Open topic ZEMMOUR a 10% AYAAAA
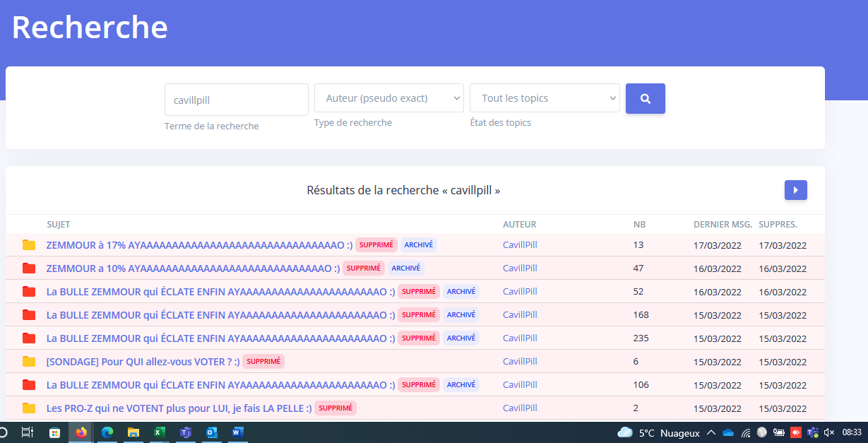The image size is (868, 443). pos(194,268)
